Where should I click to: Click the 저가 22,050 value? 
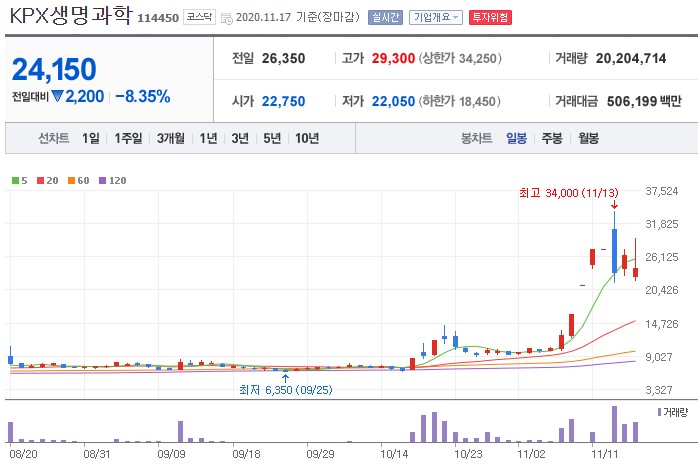393,102
